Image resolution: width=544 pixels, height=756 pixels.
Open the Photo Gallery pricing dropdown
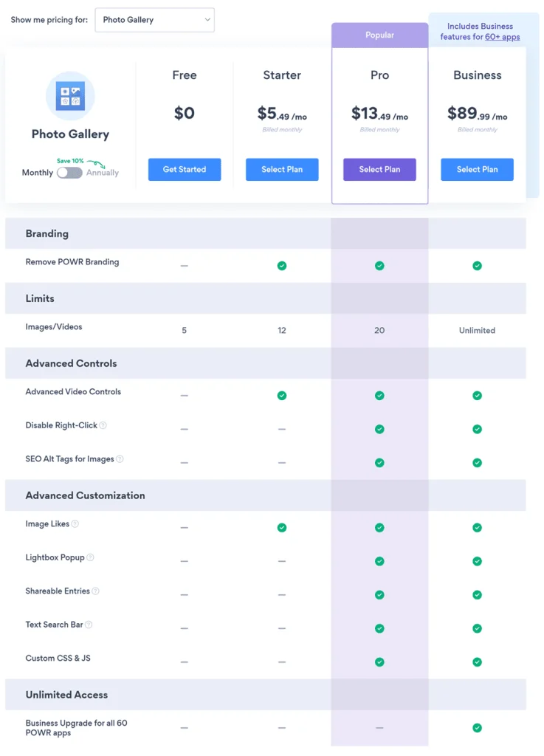(x=154, y=20)
